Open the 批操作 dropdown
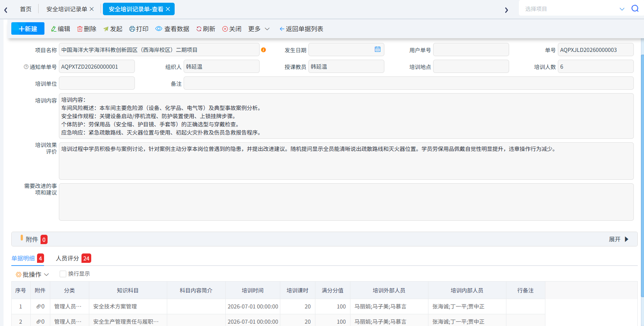The height and width of the screenshot is (326, 644). [32, 275]
